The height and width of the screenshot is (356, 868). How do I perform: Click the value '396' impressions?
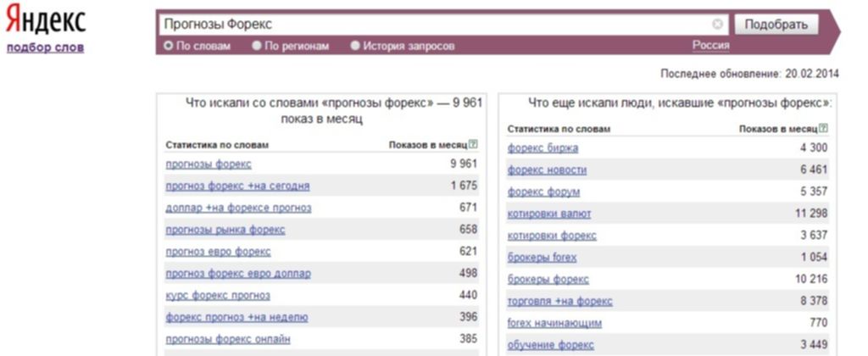[468, 317]
